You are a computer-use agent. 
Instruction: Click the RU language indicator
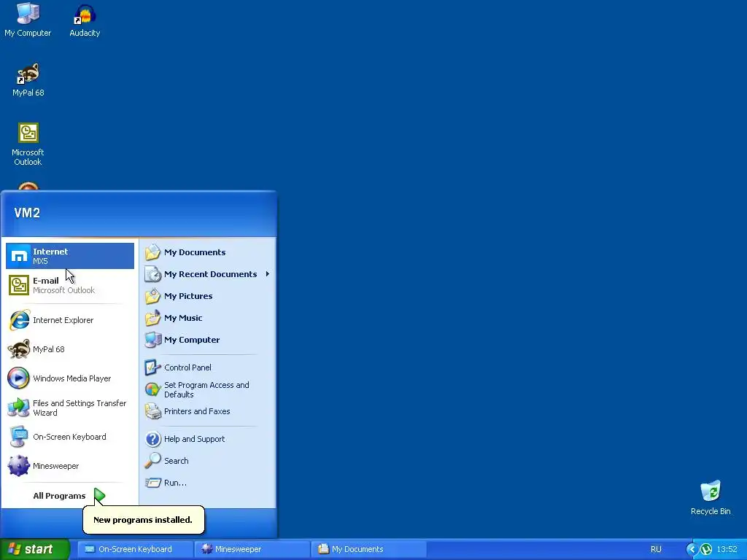pos(656,549)
